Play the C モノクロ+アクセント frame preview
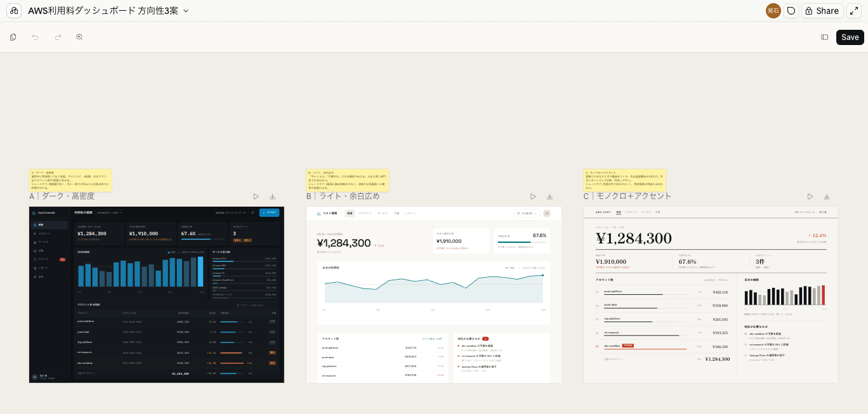 tap(810, 197)
